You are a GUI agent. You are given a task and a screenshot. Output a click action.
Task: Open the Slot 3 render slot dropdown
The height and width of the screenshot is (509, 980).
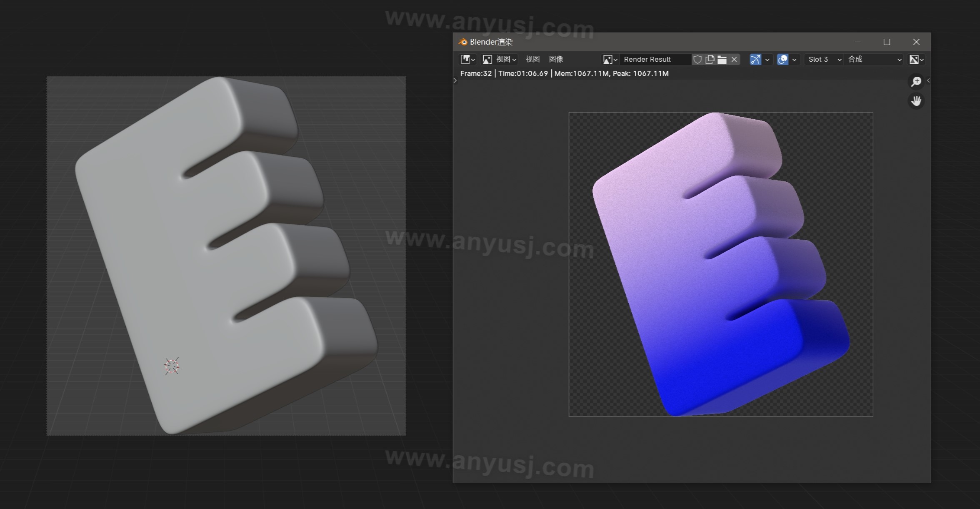pos(824,60)
